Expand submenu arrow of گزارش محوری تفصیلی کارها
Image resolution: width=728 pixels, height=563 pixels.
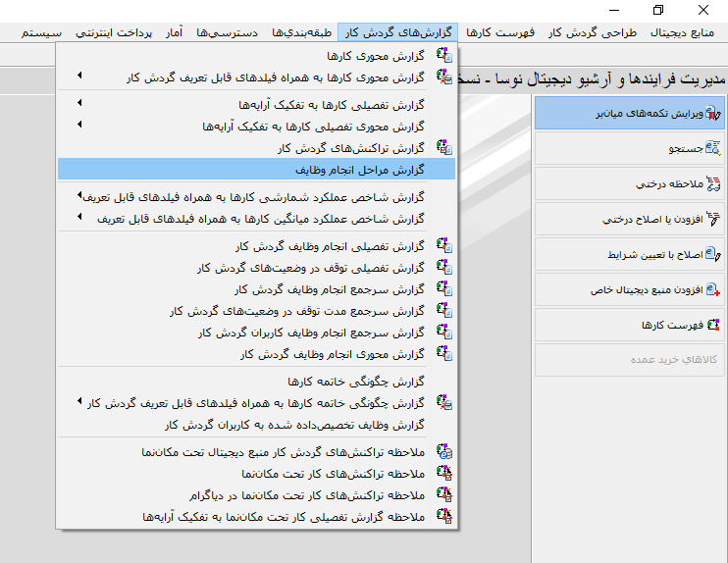coord(79,126)
